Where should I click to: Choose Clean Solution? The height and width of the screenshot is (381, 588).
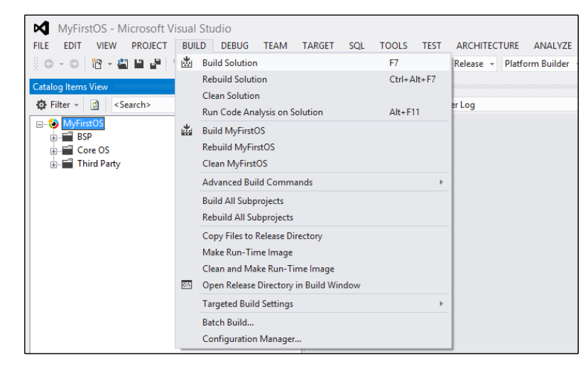coord(313,96)
